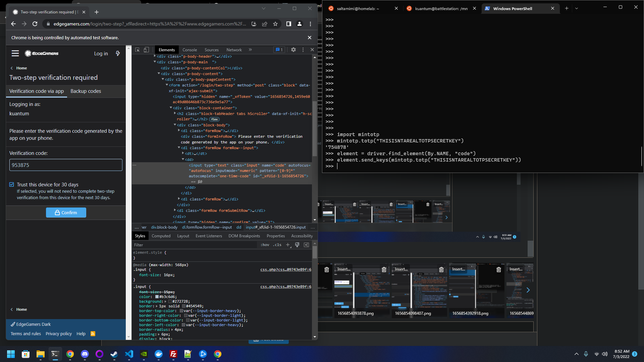Image resolution: width=644 pixels, height=362 pixels.
Task: Add a new terminal tab with the plus
Action: pos(567,8)
